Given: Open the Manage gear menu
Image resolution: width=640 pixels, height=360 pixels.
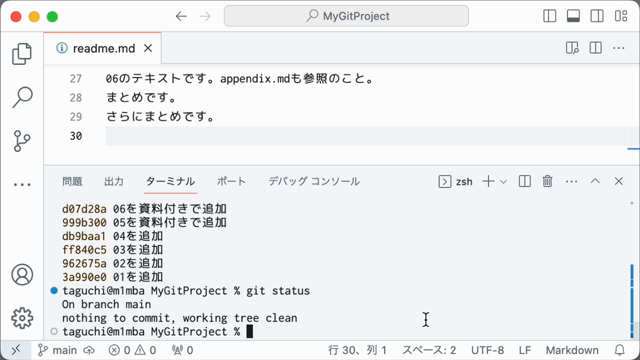Looking at the screenshot, I should click(22, 318).
